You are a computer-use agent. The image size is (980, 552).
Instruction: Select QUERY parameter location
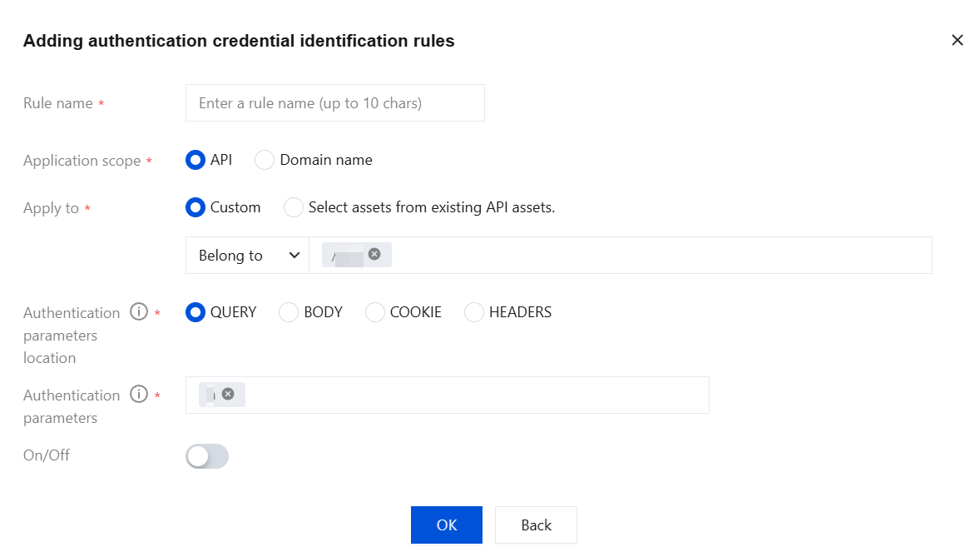pos(196,312)
